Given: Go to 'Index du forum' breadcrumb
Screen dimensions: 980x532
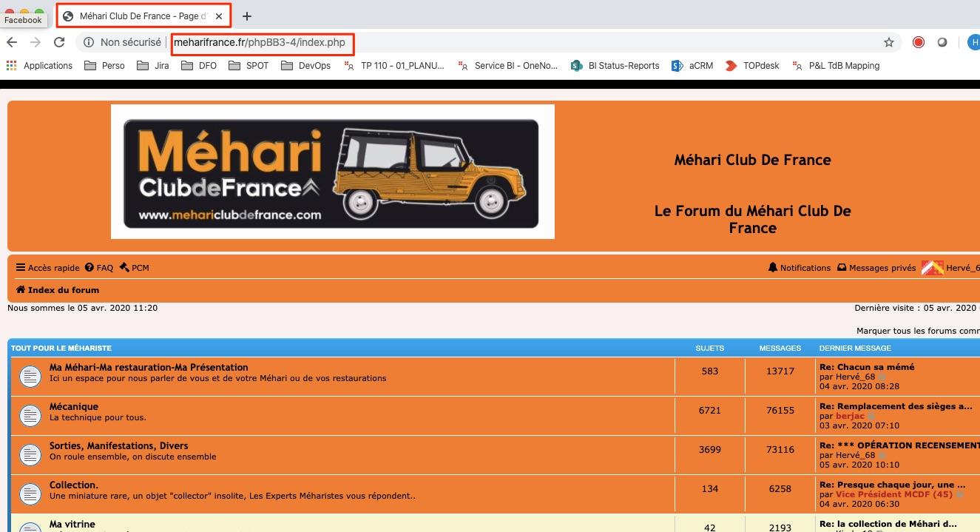Looking at the screenshot, I should pyautogui.click(x=58, y=290).
